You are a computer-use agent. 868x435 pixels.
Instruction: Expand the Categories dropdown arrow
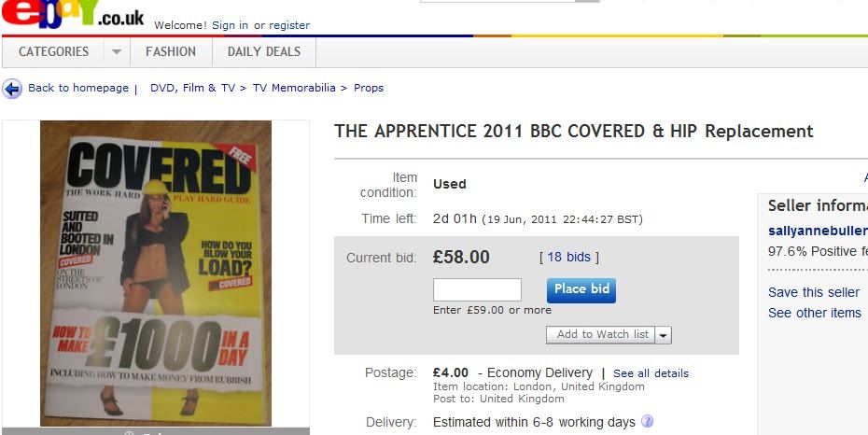(117, 52)
